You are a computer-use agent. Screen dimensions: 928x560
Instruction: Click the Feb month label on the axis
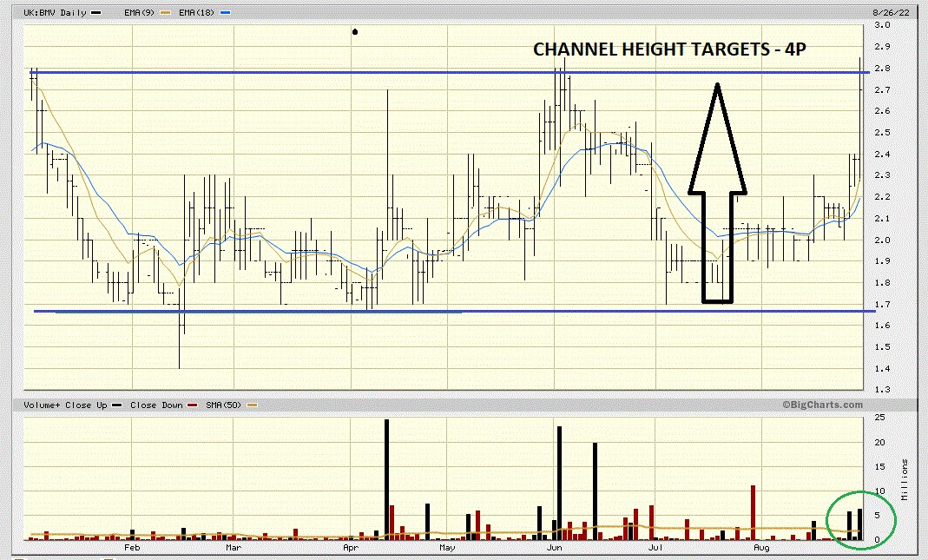[x=132, y=548]
